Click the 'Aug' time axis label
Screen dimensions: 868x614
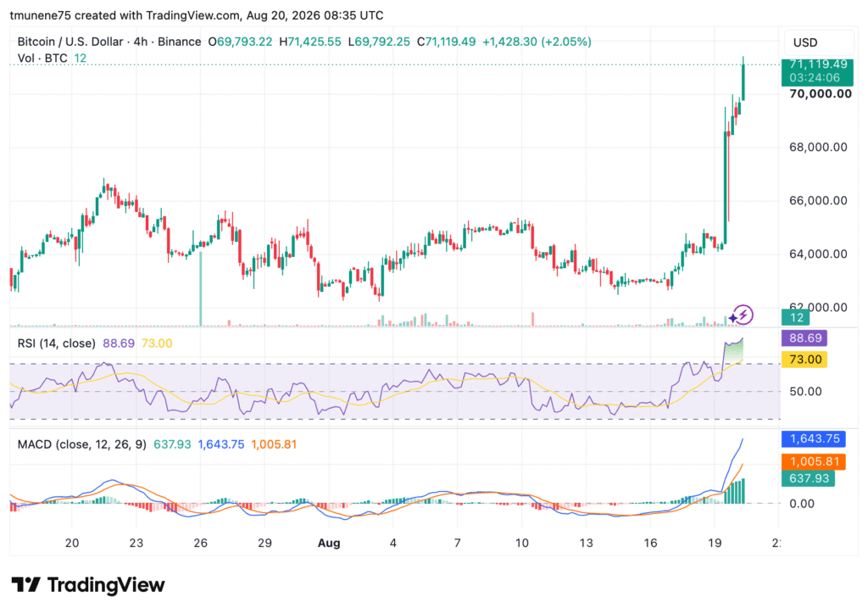[x=329, y=543]
